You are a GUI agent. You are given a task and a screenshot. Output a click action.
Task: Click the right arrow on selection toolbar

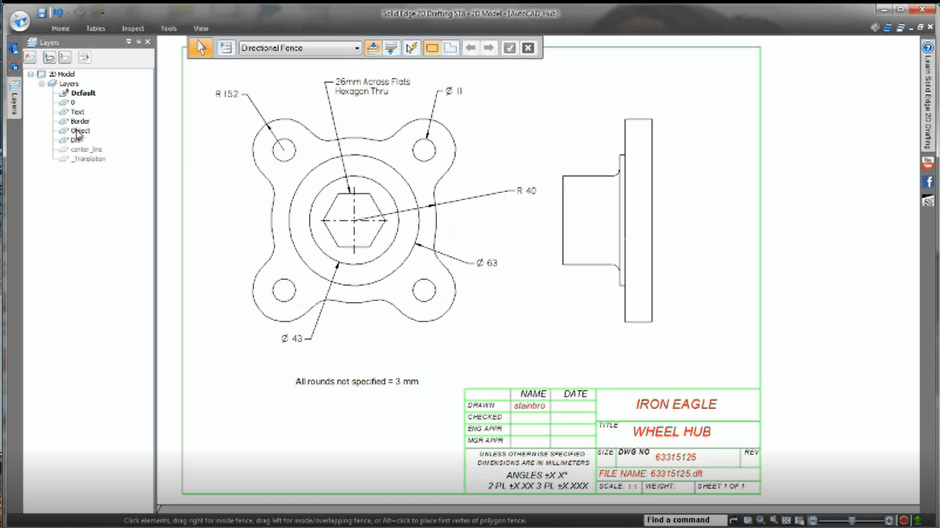(489, 48)
